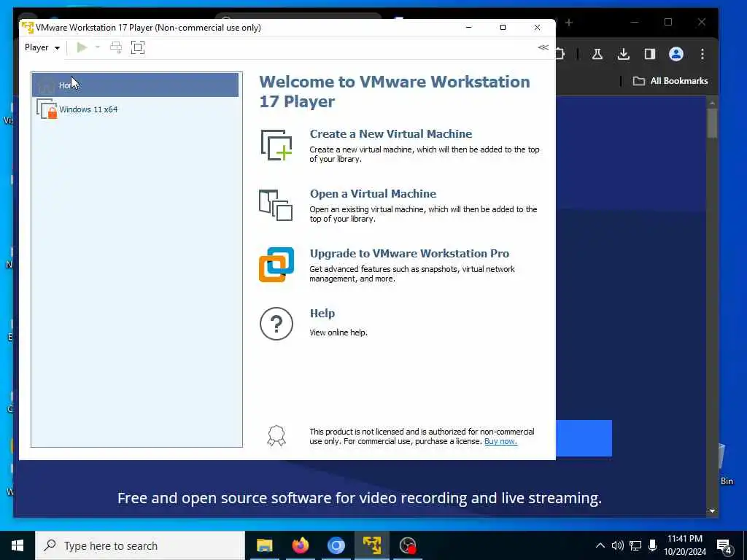The width and height of the screenshot is (747, 560).
Task: Open Chromium browser from taskbar
Action: tap(336, 545)
